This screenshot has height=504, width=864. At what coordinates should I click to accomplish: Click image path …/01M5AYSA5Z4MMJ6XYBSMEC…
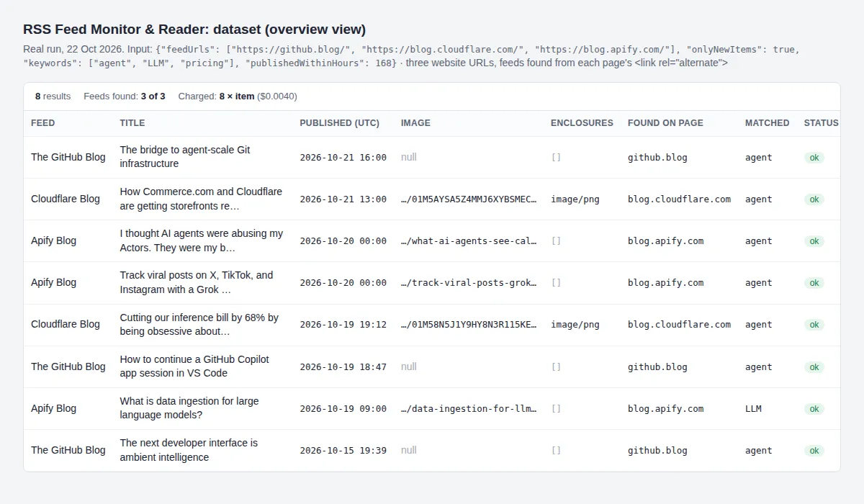(469, 199)
